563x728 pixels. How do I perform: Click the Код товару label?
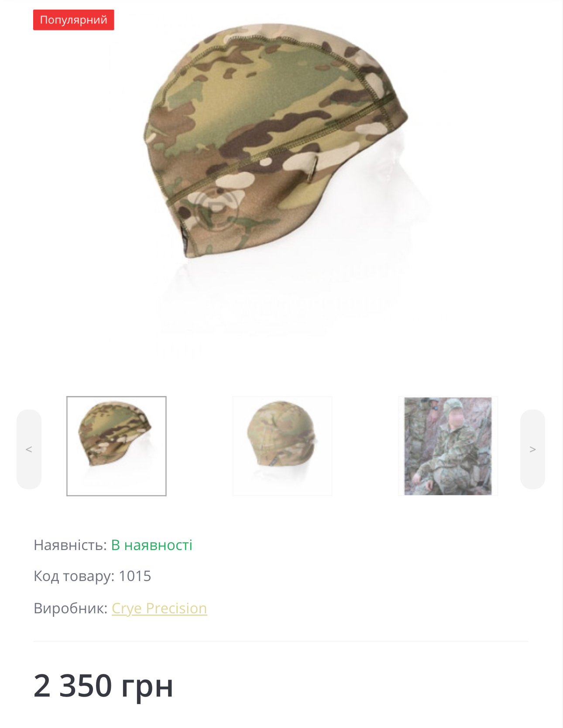point(74,576)
